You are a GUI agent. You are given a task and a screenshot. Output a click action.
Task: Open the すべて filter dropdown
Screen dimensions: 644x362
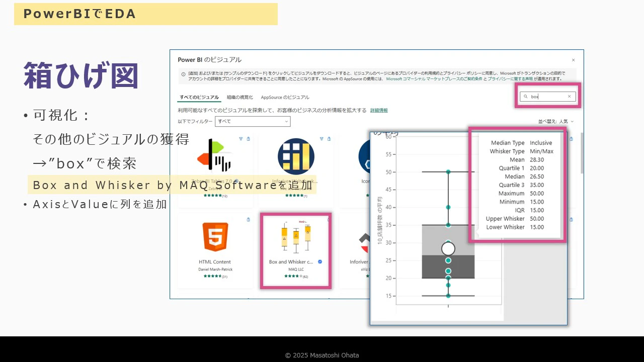pos(253,121)
